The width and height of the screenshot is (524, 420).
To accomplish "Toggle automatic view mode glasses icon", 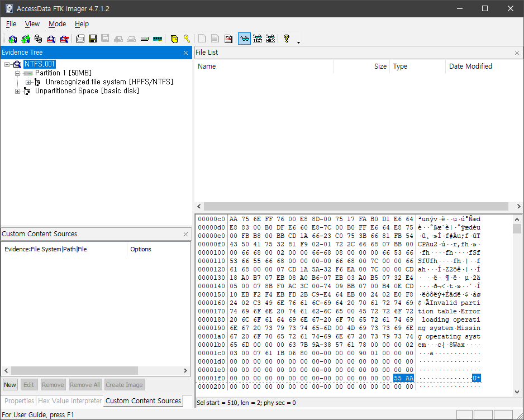I will tap(244, 39).
